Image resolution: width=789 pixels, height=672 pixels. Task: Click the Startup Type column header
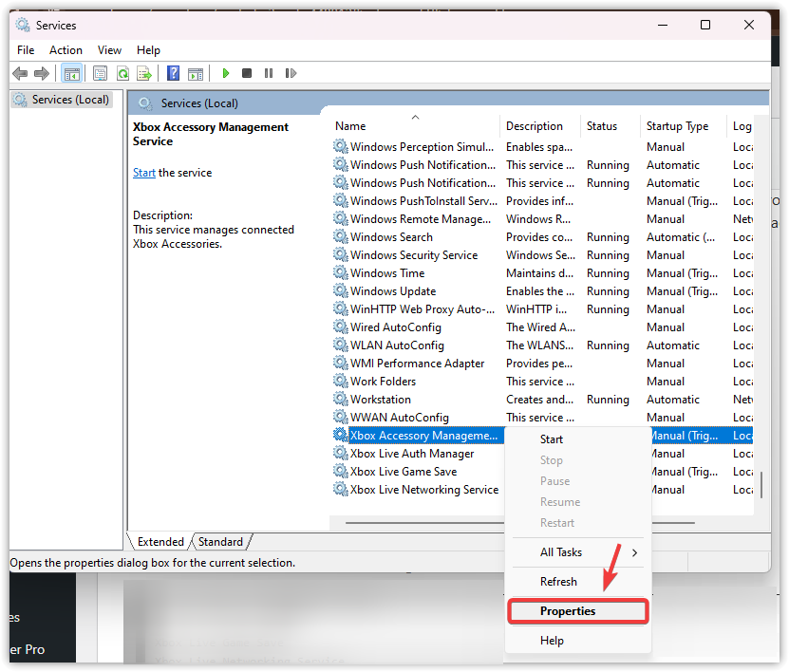pyautogui.click(x=678, y=125)
